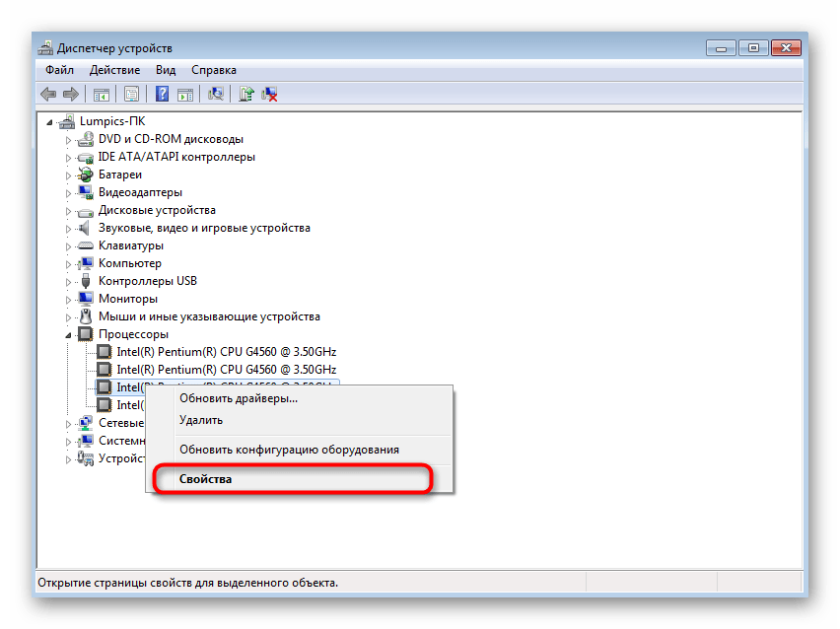The height and width of the screenshot is (629, 840).
Task: Select second Intel Pentium CPU G4560 entry
Action: pyautogui.click(x=226, y=370)
